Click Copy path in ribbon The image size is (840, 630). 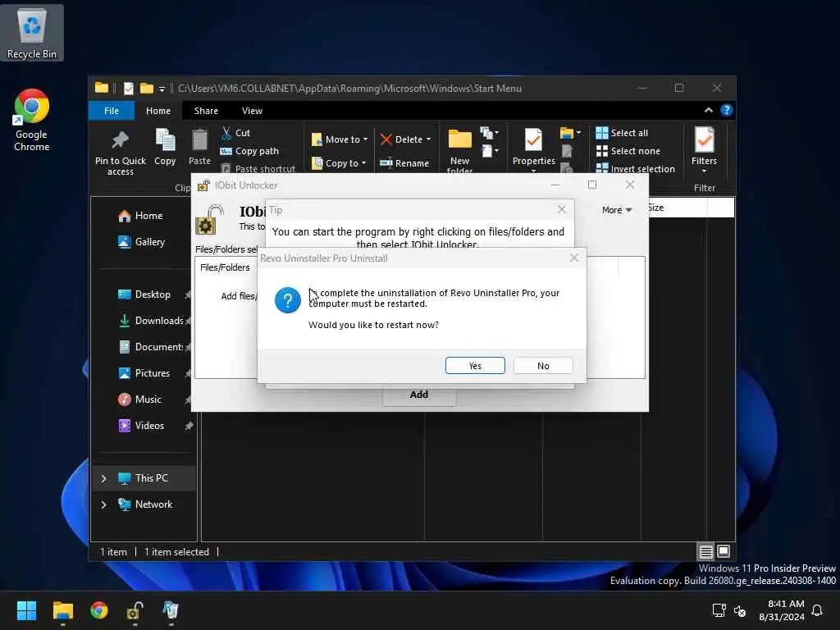click(249, 151)
